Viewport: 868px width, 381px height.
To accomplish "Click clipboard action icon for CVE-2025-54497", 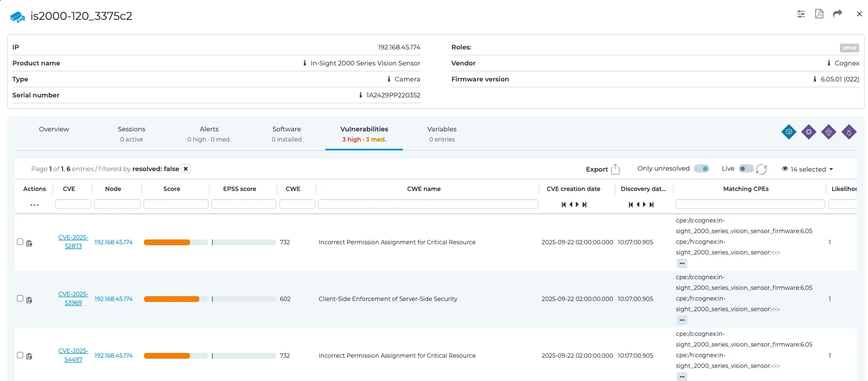I will coord(29,356).
